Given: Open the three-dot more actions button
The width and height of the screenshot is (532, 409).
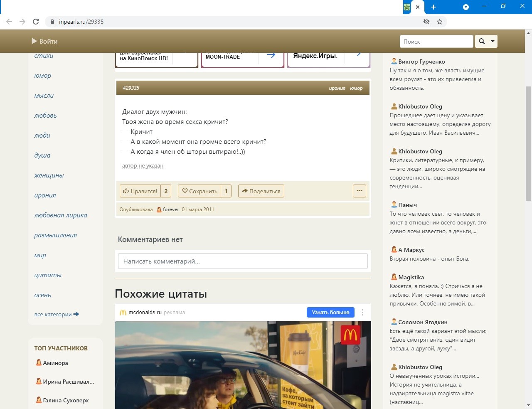Looking at the screenshot, I should pyautogui.click(x=360, y=191).
